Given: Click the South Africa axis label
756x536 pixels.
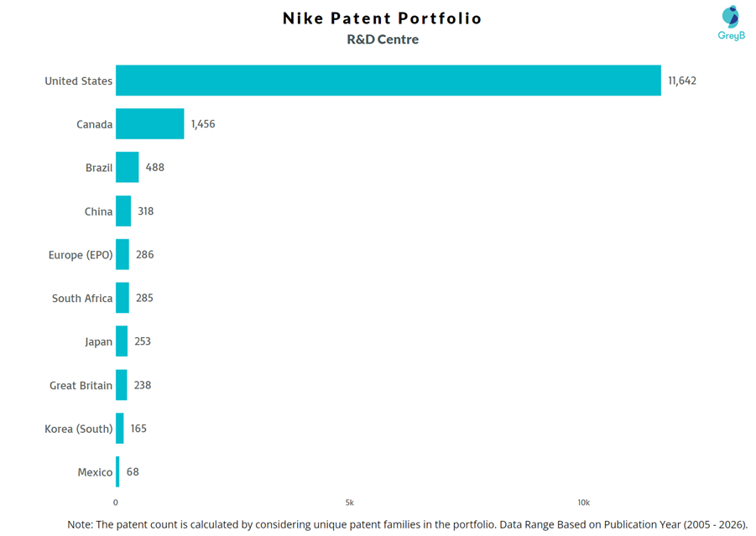Looking at the screenshot, I should click(x=82, y=299).
